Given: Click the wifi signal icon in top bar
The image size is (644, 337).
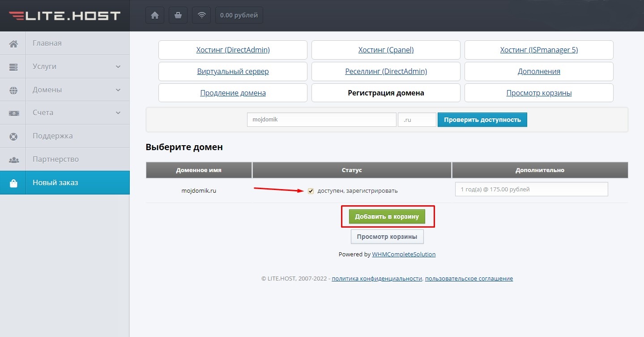Looking at the screenshot, I should coord(201,15).
